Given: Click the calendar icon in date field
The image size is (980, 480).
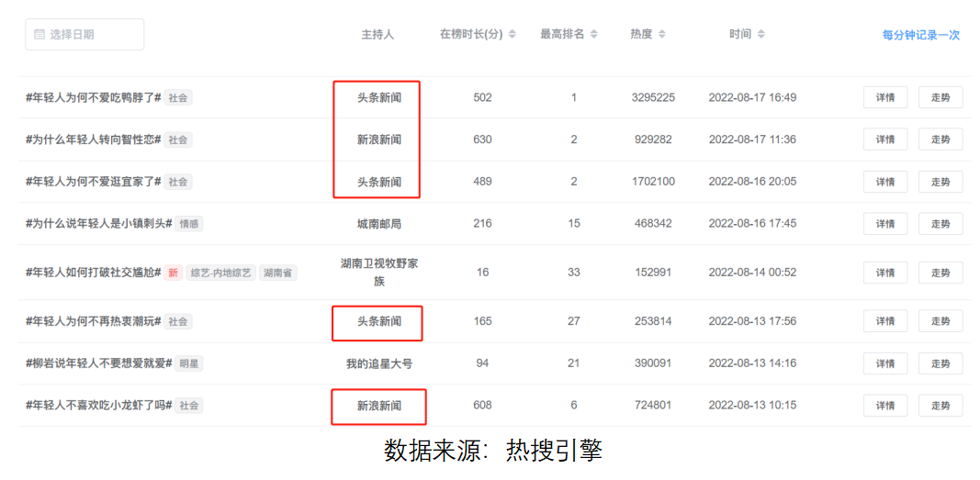Looking at the screenshot, I should tap(39, 35).
